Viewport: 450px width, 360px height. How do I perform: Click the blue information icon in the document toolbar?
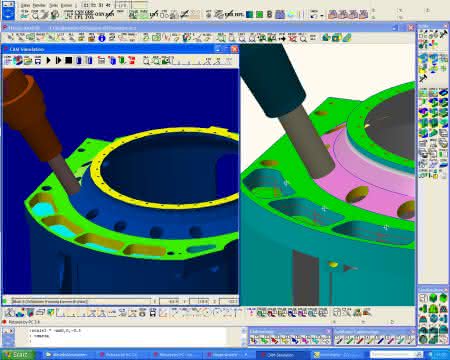[x=102, y=38]
